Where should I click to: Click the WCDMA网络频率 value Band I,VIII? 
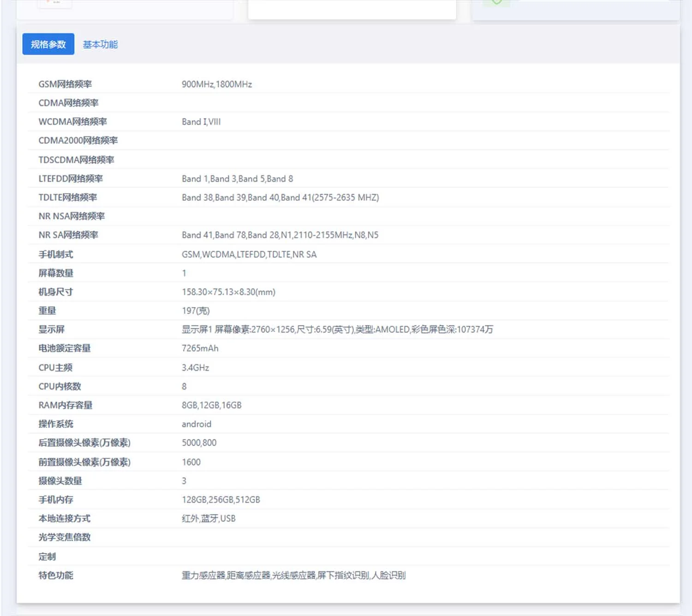tap(201, 122)
